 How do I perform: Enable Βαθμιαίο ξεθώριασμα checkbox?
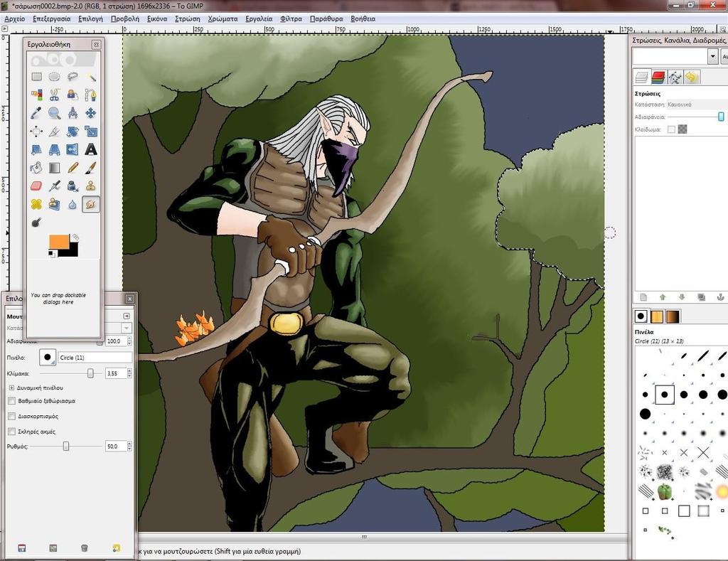click(x=12, y=401)
